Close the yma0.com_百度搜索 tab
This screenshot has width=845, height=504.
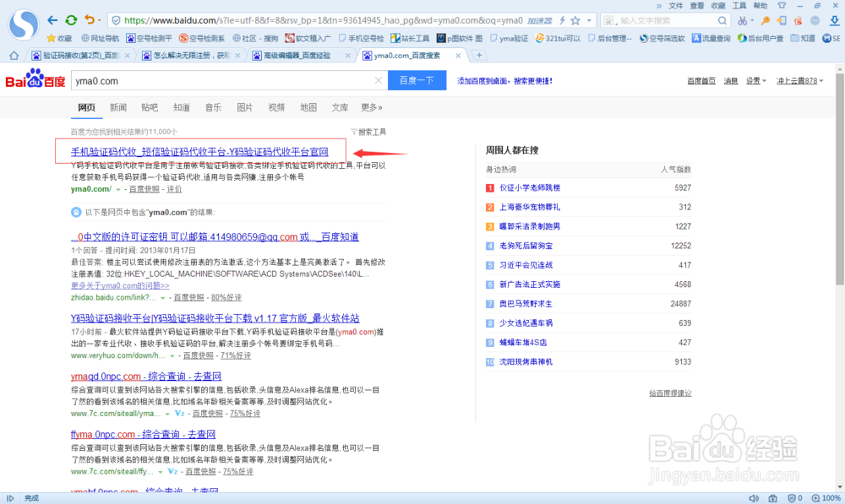(x=458, y=56)
